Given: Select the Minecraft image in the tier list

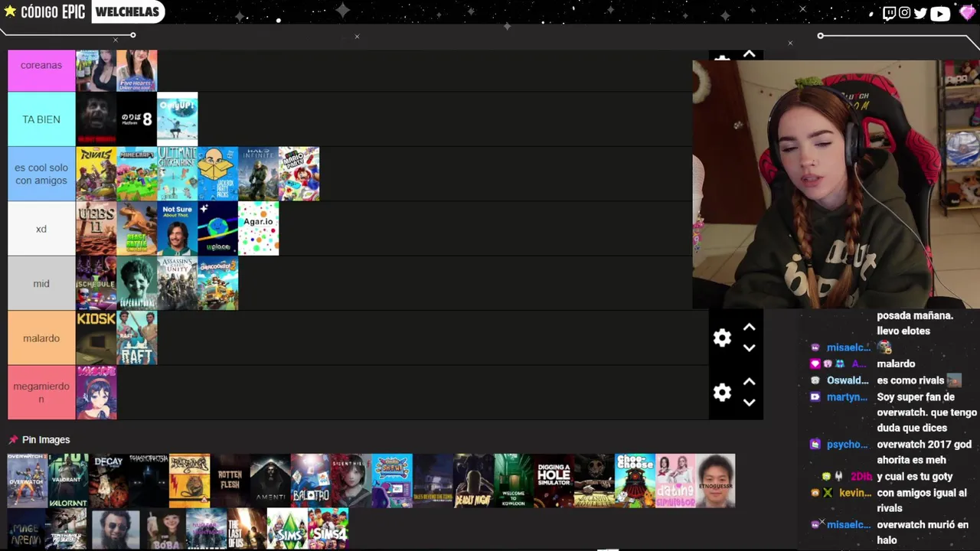Looking at the screenshot, I should point(136,174).
